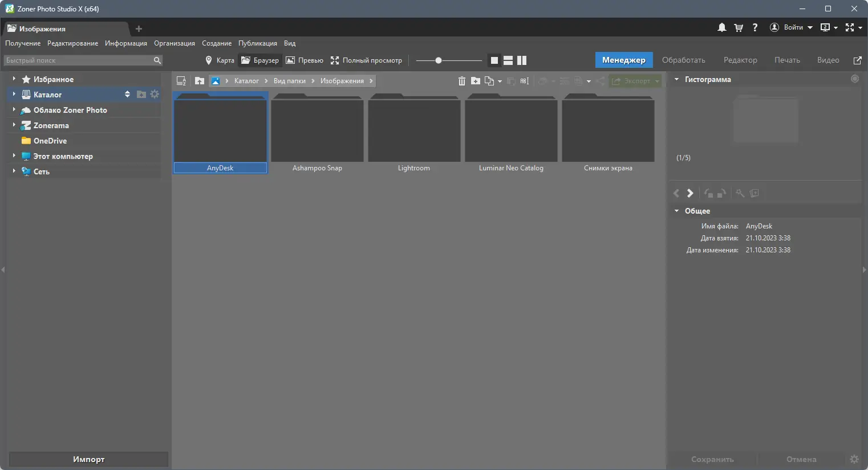Click the thumbnail size slider handle
This screenshot has height=470, width=868.
439,60
